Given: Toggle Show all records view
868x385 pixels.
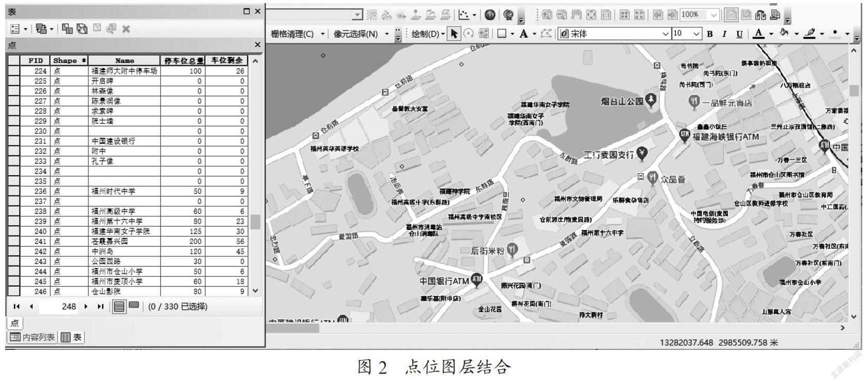Looking at the screenshot, I should (x=119, y=306).
